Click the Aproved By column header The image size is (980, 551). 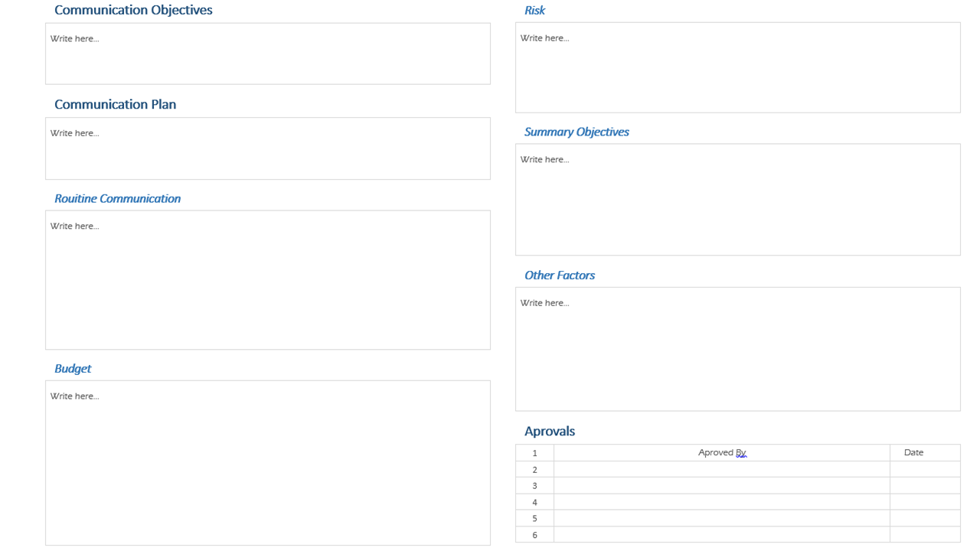pos(721,452)
